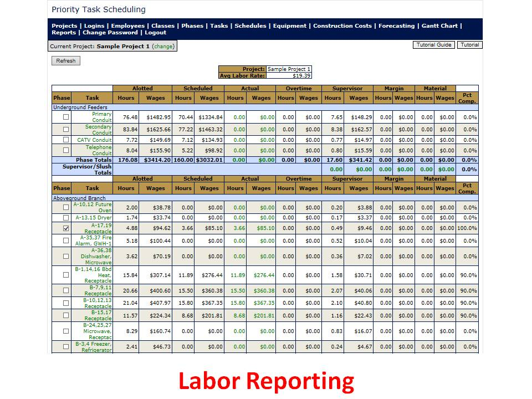Check the B-3,4 Freezer checkbox
The width and height of the screenshot is (532, 399).
66,347
